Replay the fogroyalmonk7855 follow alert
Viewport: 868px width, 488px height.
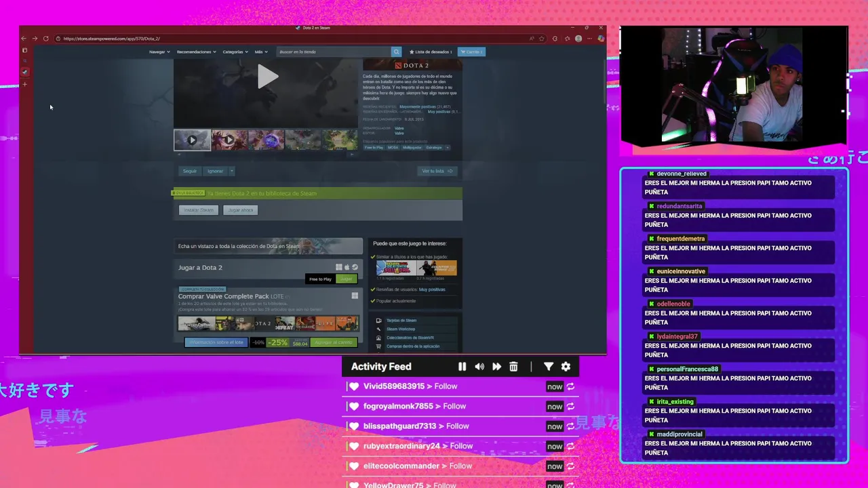(570, 406)
